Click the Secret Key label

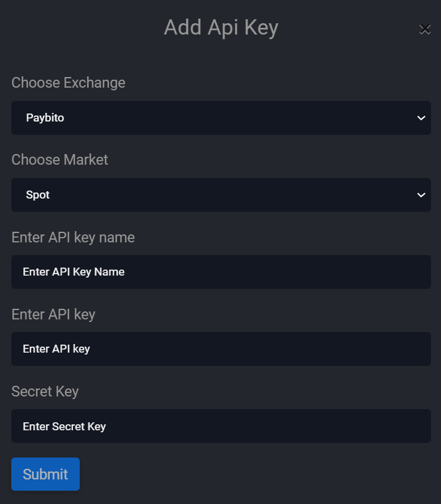coord(45,391)
